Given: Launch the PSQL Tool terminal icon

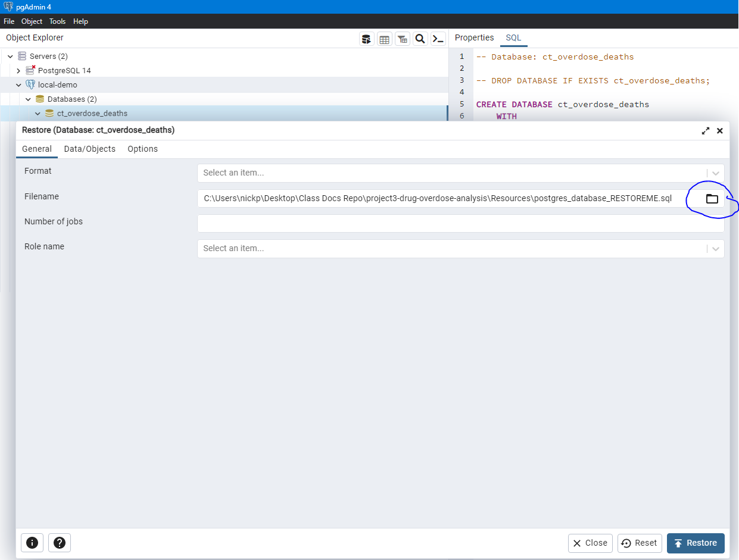Looking at the screenshot, I should (x=438, y=39).
